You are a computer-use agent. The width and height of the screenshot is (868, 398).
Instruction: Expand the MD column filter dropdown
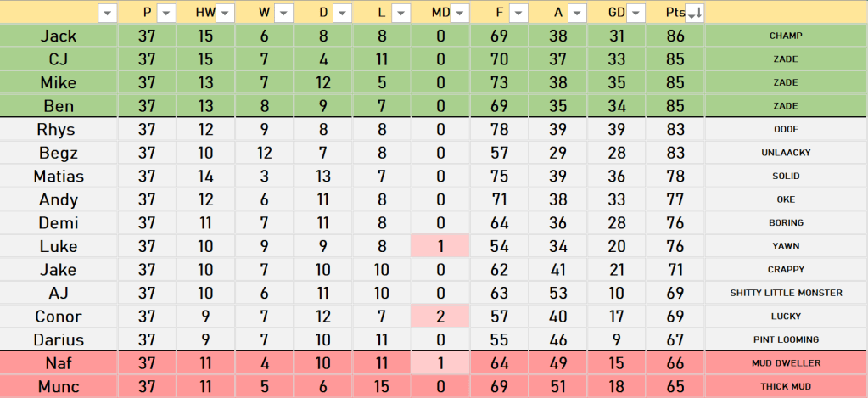[x=460, y=13]
